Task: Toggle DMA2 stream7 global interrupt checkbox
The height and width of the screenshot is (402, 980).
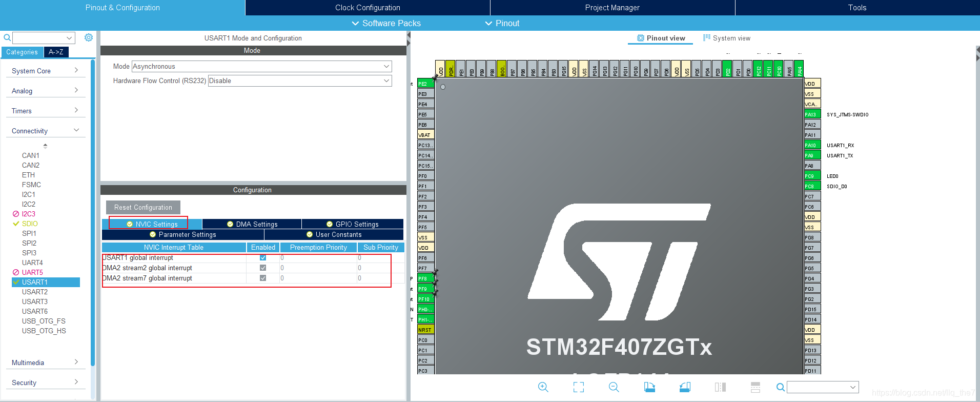Action: (x=263, y=278)
